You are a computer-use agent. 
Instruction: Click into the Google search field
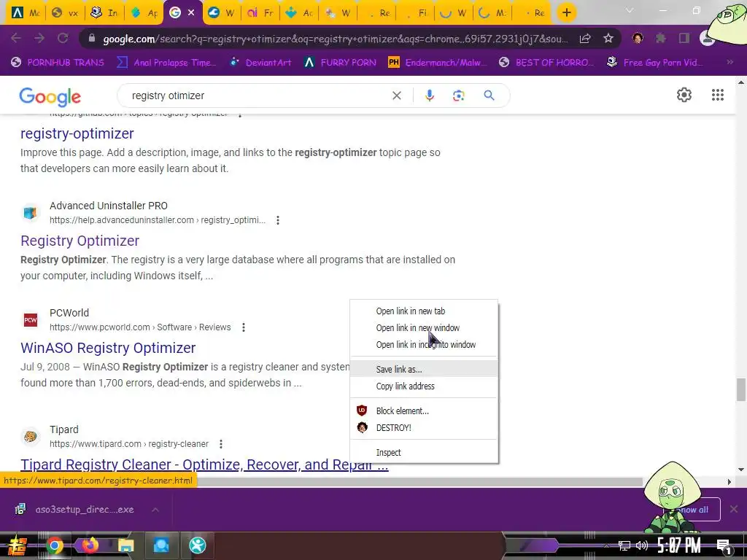pos(258,96)
